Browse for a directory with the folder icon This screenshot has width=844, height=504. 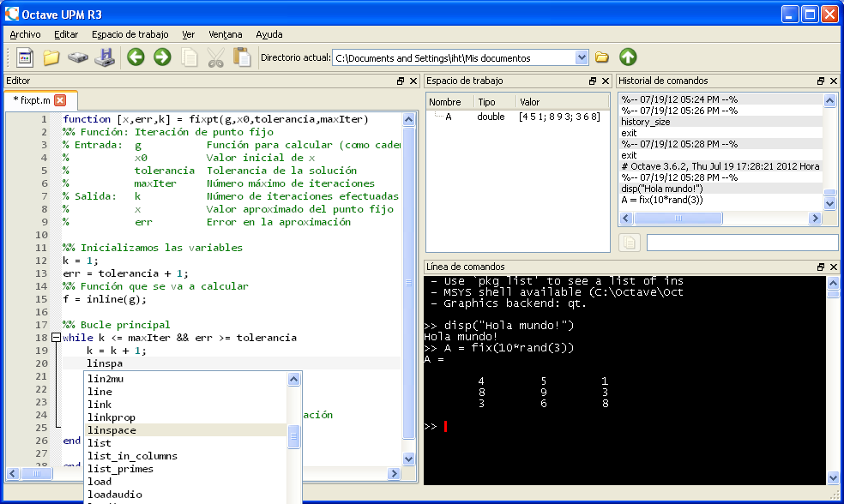pyautogui.click(x=602, y=57)
